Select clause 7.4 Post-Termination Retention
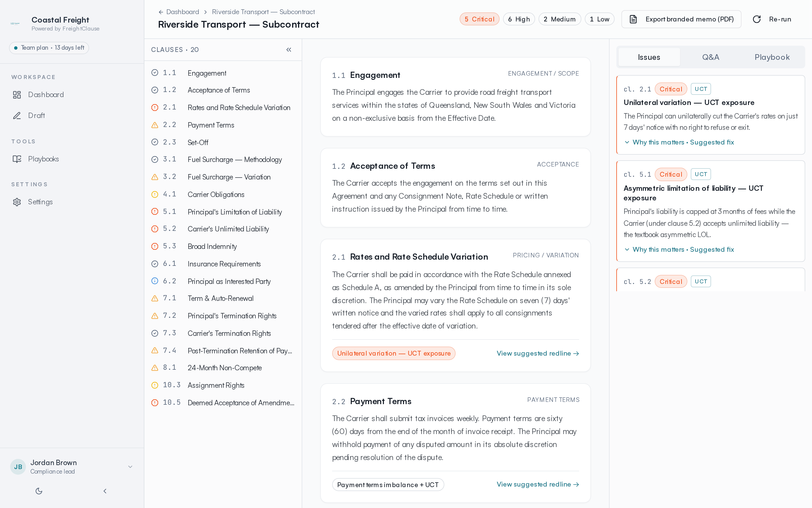This screenshot has width=812, height=508. tap(223, 351)
